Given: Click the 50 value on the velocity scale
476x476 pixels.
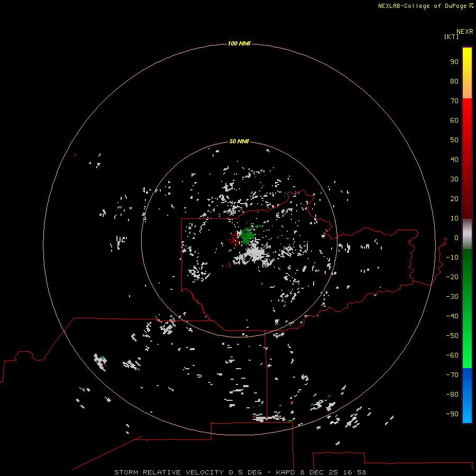Looking at the screenshot, I should [454, 140].
